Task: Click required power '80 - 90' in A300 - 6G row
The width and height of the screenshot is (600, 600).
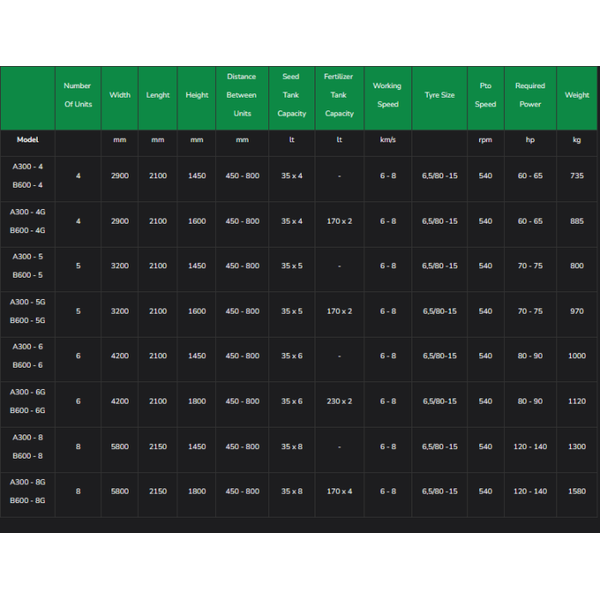Action: (x=530, y=401)
